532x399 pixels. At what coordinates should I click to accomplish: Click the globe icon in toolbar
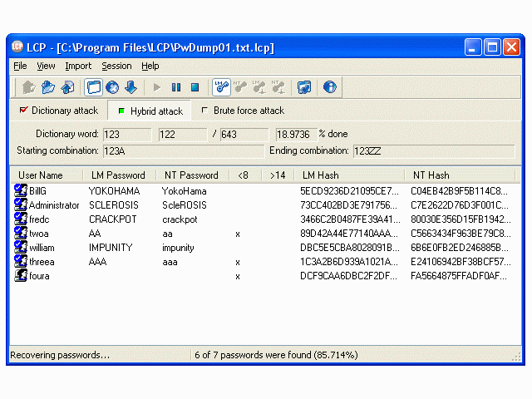click(x=112, y=86)
